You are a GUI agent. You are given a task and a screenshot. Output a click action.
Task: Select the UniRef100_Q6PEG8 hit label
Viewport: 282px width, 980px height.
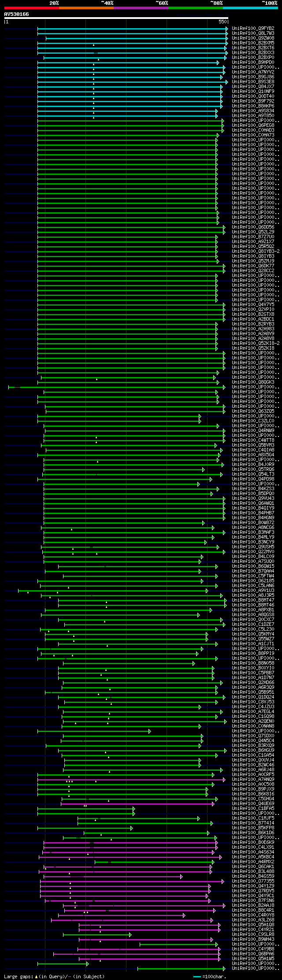(253, 125)
